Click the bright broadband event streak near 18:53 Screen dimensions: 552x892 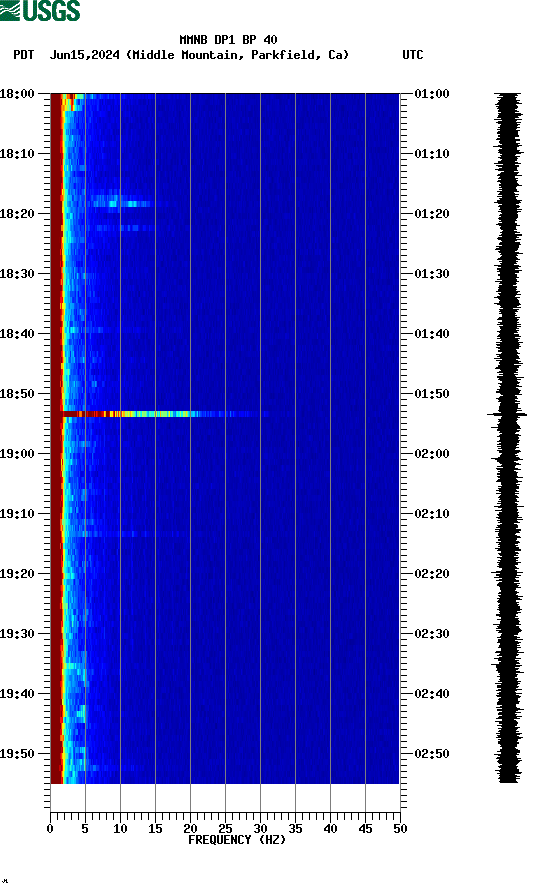tap(165, 414)
